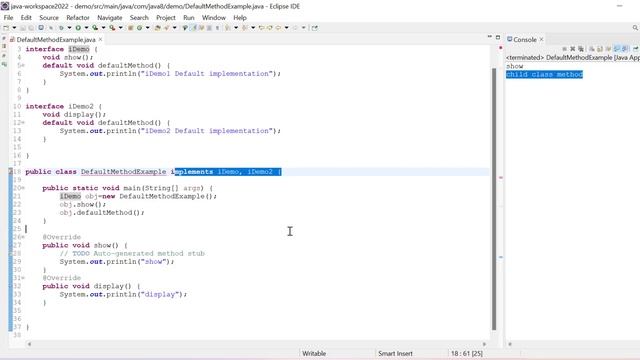Open the Source menu
Screen dimensions: 640x360
[x=49, y=18]
